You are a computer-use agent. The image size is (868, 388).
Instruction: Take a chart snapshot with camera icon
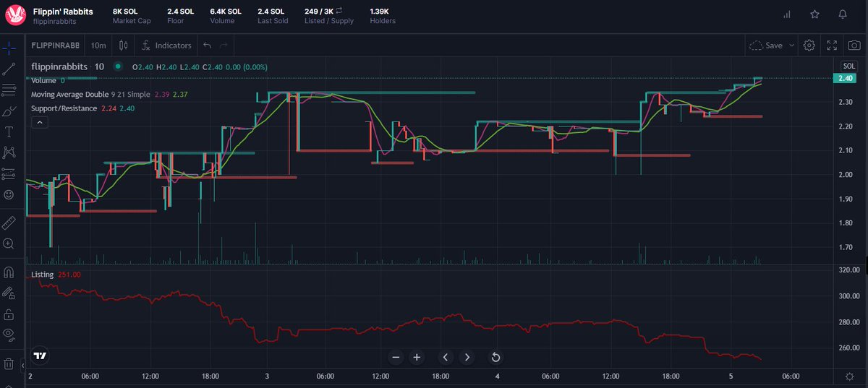coord(854,45)
